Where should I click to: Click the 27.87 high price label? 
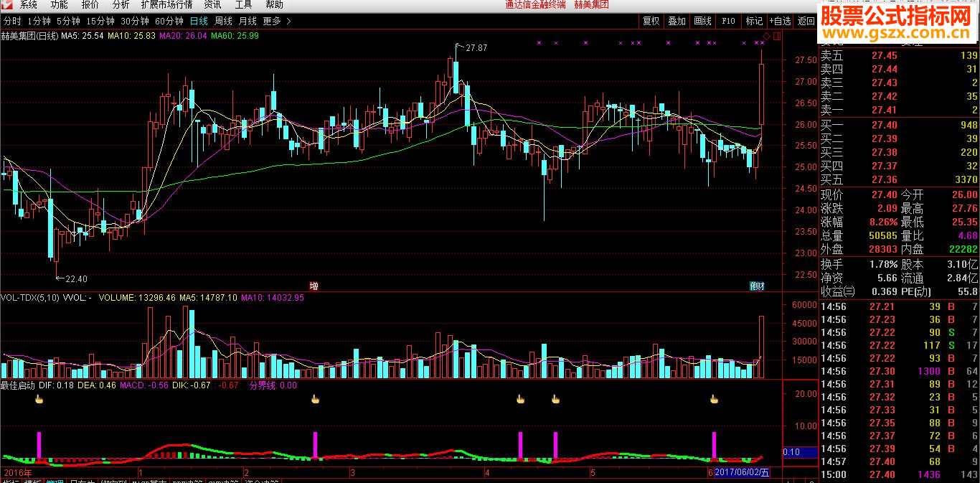pyautogui.click(x=476, y=48)
